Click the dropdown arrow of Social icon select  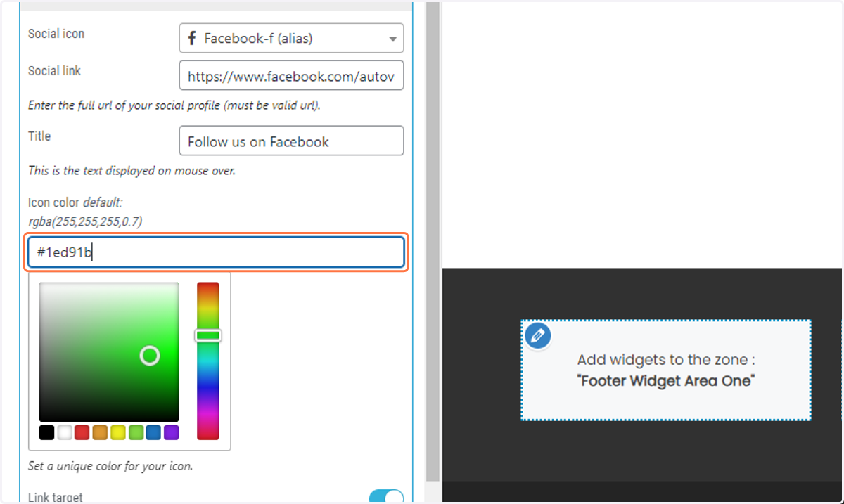393,39
